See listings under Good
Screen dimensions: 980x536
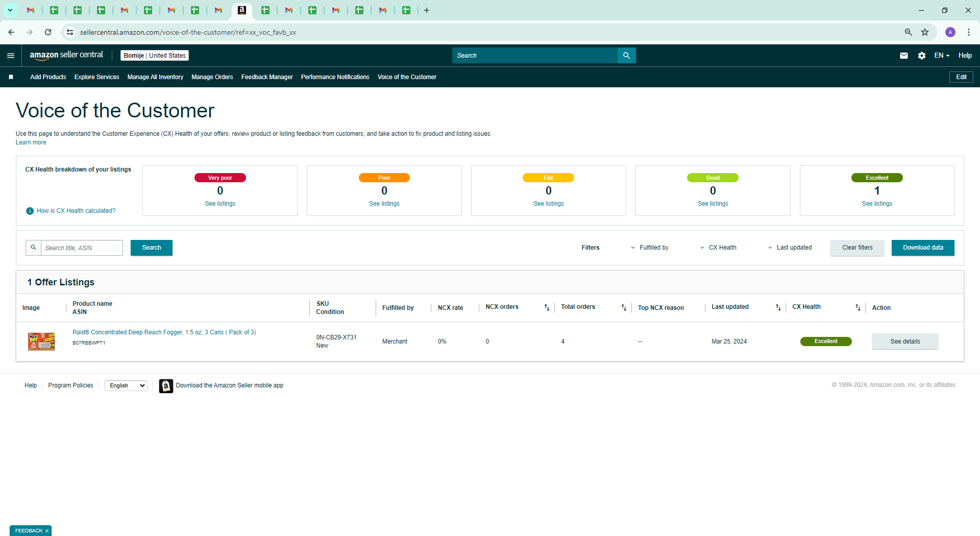click(713, 204)
